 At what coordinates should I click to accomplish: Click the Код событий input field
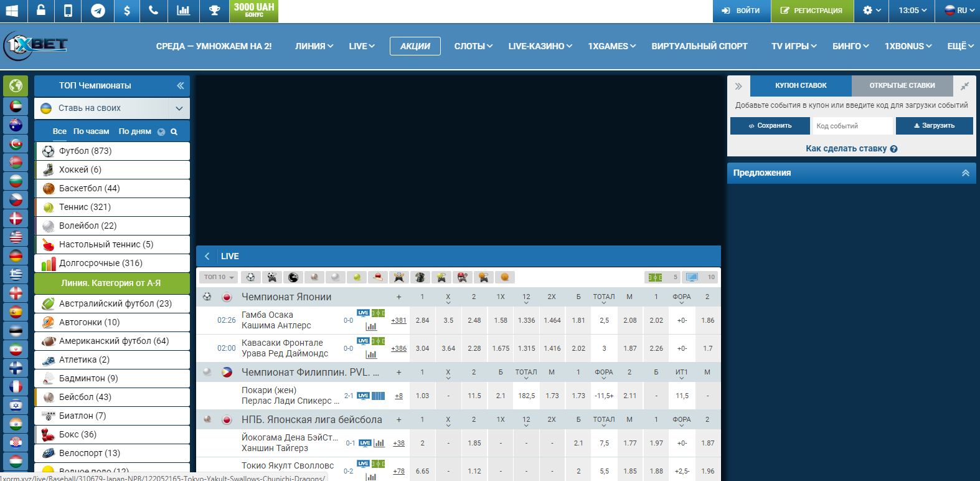pos(852,126)
